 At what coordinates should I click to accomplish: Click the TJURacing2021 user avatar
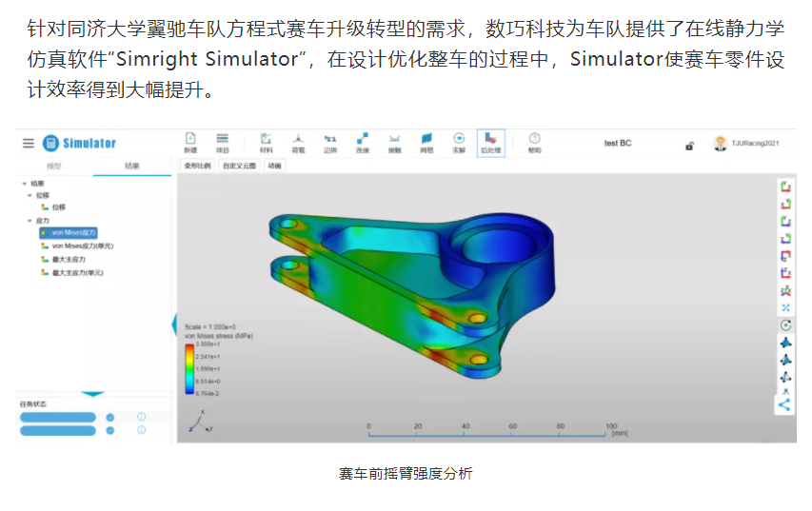click(720, 144)
